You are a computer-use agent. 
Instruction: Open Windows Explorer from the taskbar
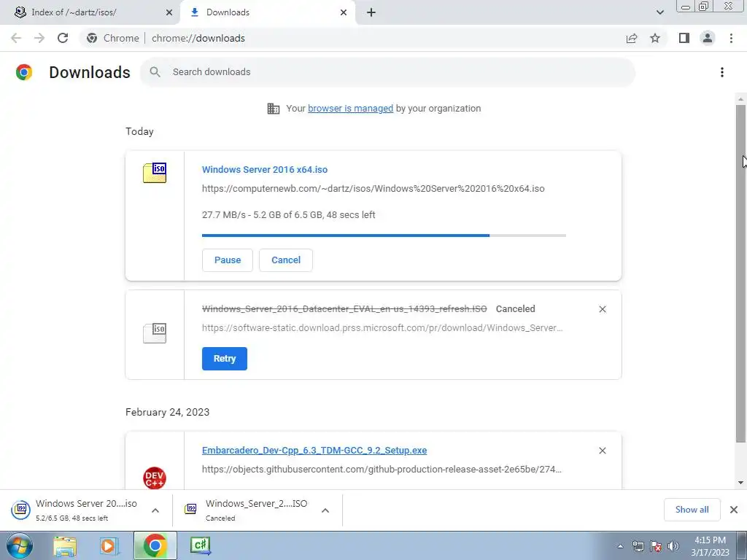65,545
